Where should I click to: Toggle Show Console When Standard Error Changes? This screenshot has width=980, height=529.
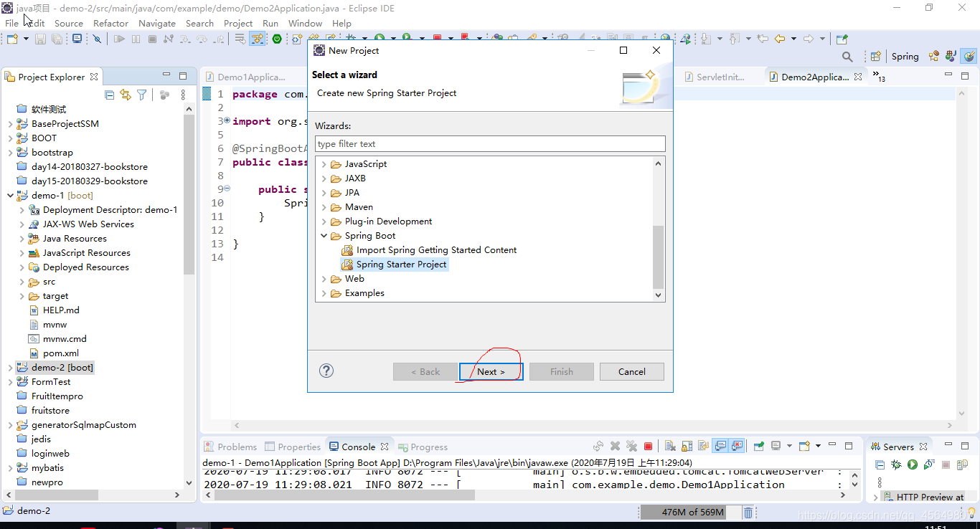737,447
